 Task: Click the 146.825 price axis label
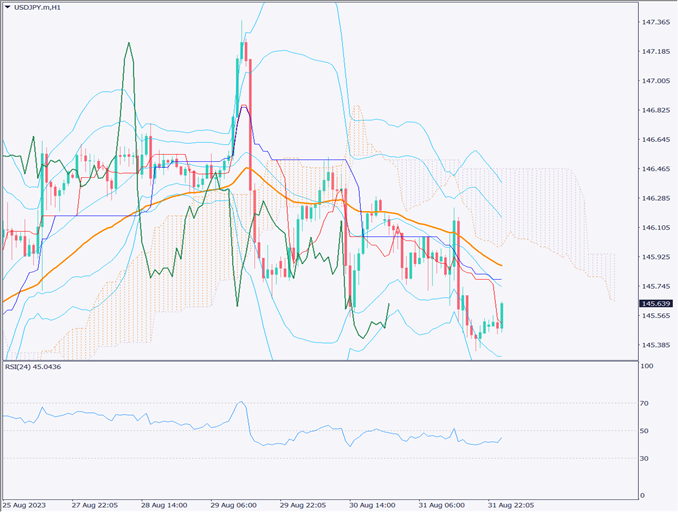click(656, 110)
